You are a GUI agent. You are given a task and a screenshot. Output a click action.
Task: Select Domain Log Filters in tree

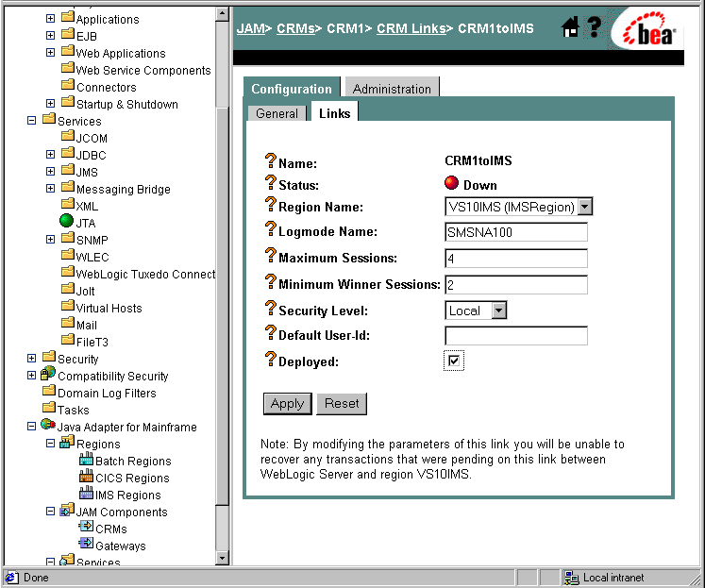(x=107, y=393)
